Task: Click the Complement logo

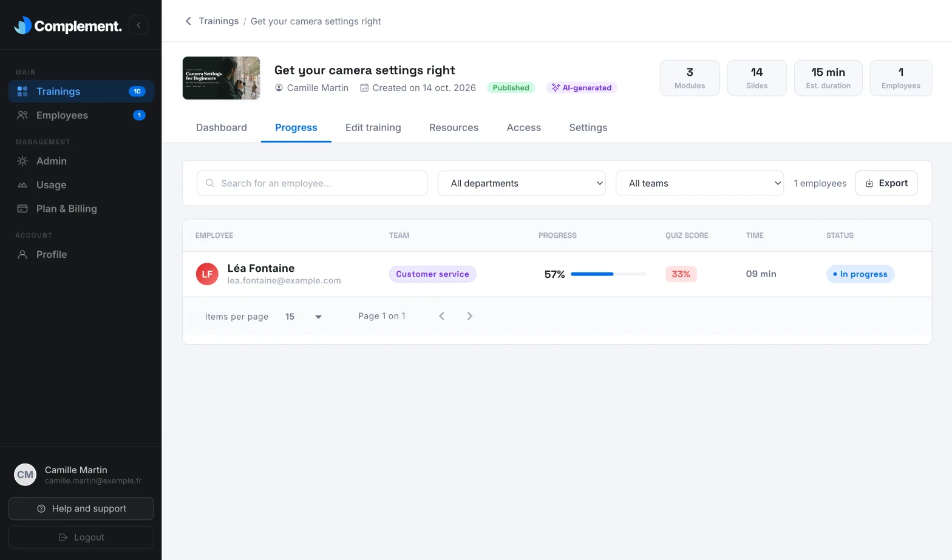Action: (x=67, y=25)
